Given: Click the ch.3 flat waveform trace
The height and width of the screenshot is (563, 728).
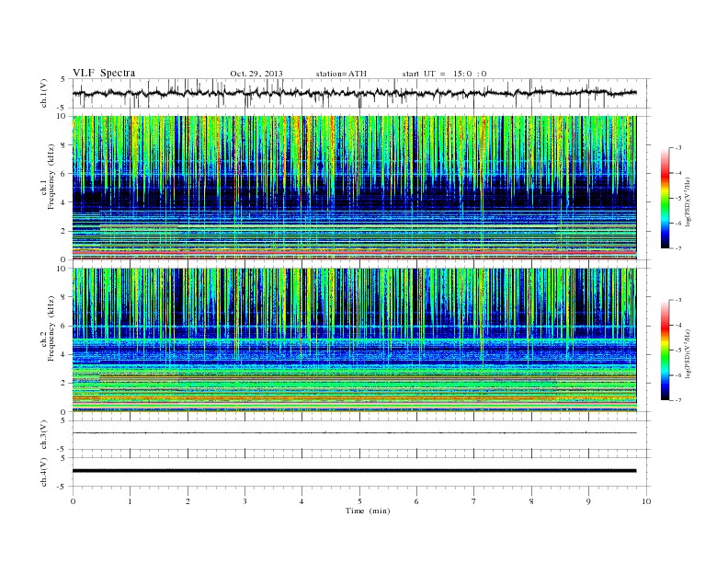Looking at the screenshot, I should click(354, 433).
